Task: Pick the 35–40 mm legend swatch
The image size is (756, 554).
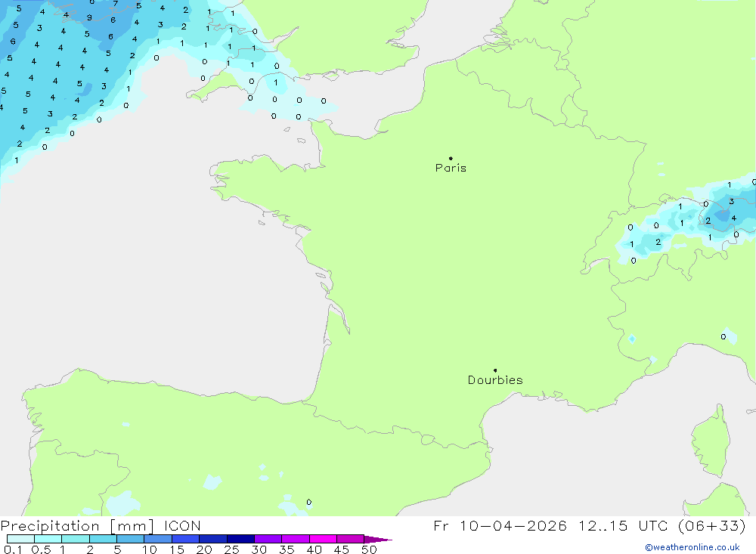Action: pyautogui.click(x=296, y=539)
